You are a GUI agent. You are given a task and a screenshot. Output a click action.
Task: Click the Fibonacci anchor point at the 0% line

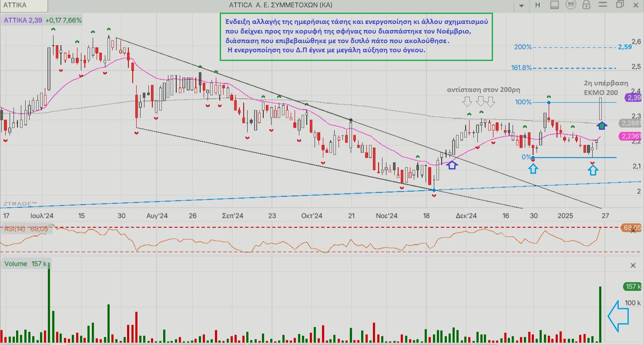pyautogui.click(x=533, y=158)
